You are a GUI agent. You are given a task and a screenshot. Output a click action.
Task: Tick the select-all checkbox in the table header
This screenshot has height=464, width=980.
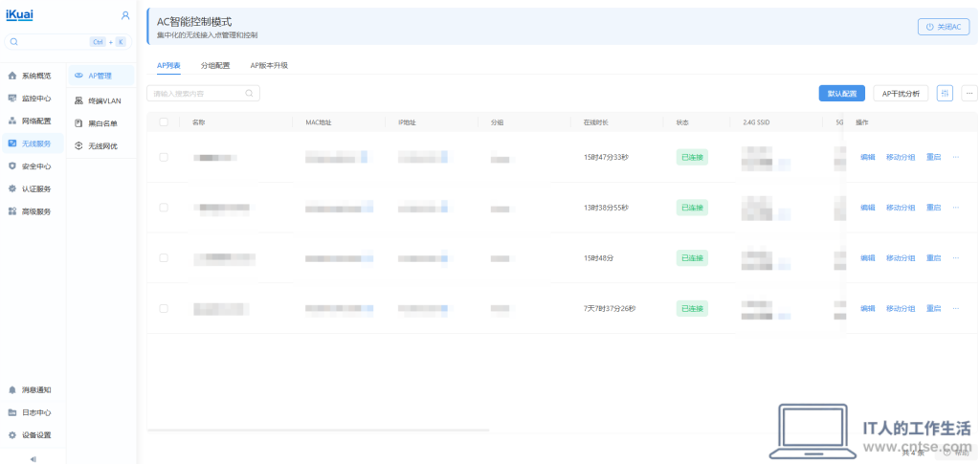click(164, 122)
